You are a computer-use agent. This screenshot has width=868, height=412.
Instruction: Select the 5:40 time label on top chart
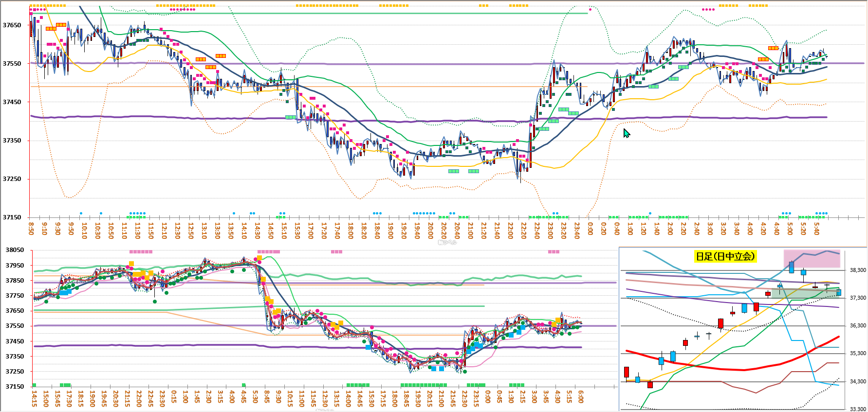[817, 229]
